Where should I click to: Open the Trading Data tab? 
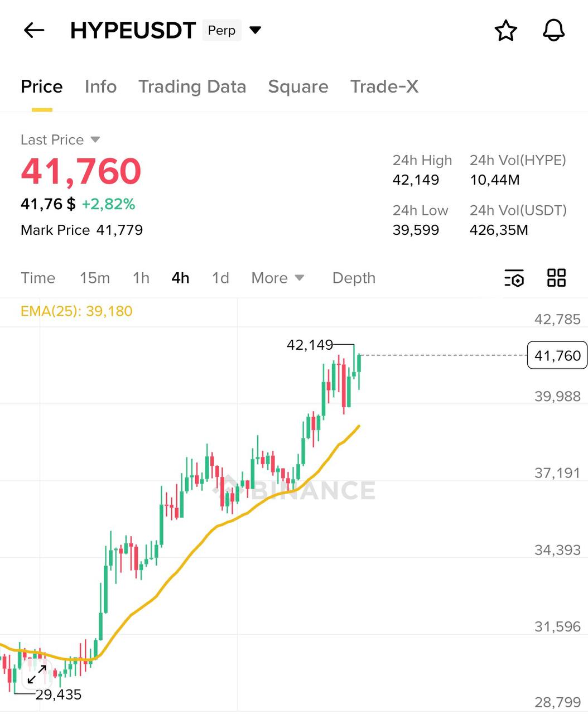coord(192,87)
